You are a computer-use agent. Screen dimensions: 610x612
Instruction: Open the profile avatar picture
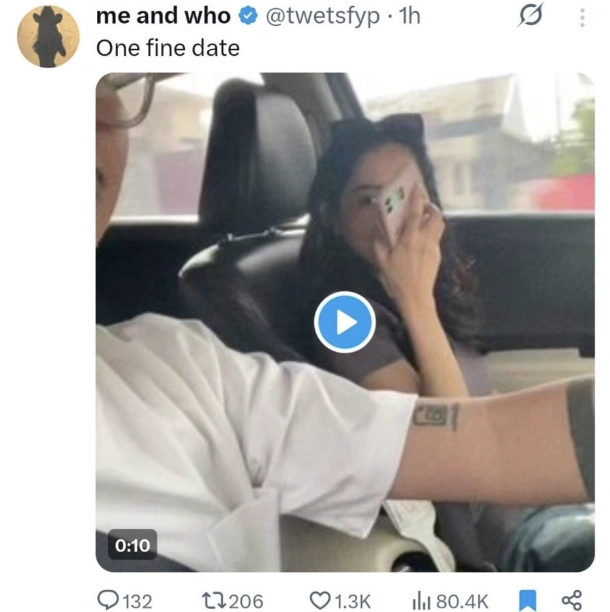coord(48,36)
